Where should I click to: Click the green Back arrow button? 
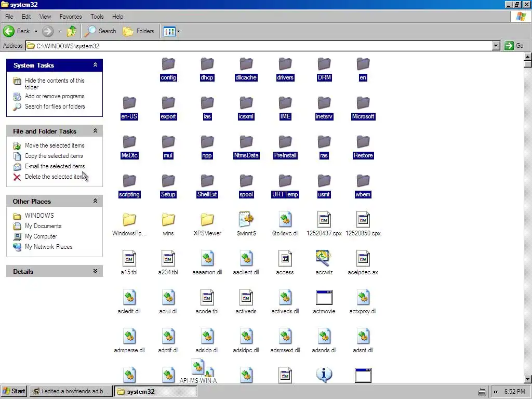(x=9, y=31)
